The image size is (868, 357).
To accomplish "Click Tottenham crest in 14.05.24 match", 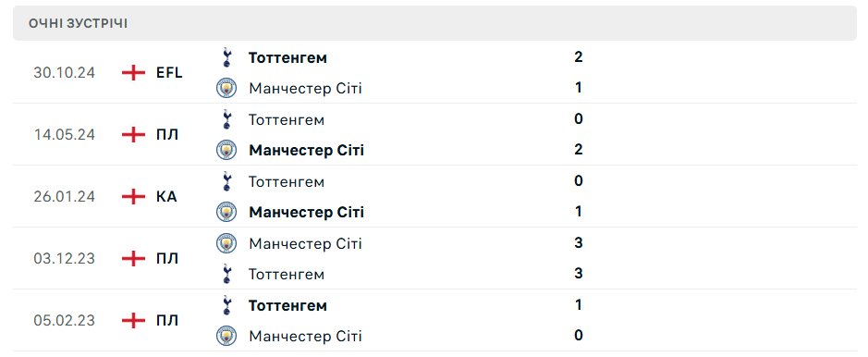I will pos(226,119).
